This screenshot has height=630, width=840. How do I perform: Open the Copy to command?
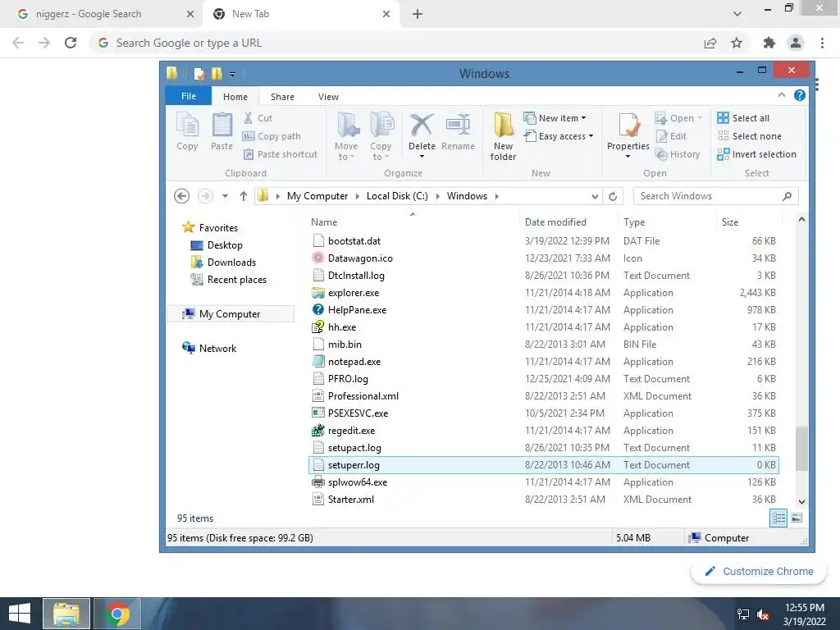(x=381, y=136)
